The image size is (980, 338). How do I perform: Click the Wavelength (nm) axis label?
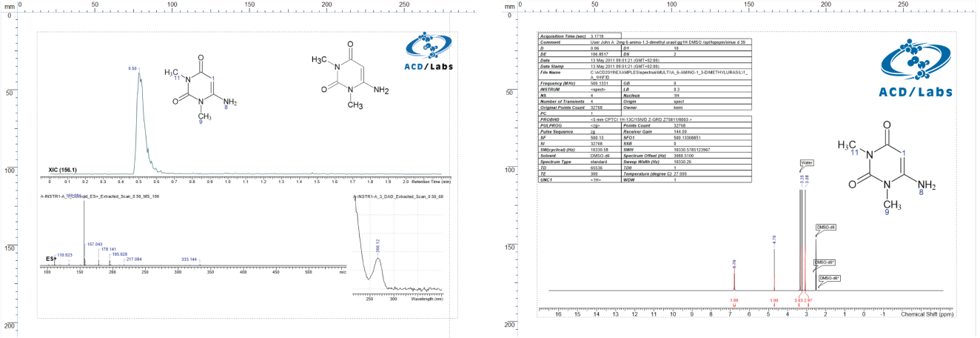[426, 299]
